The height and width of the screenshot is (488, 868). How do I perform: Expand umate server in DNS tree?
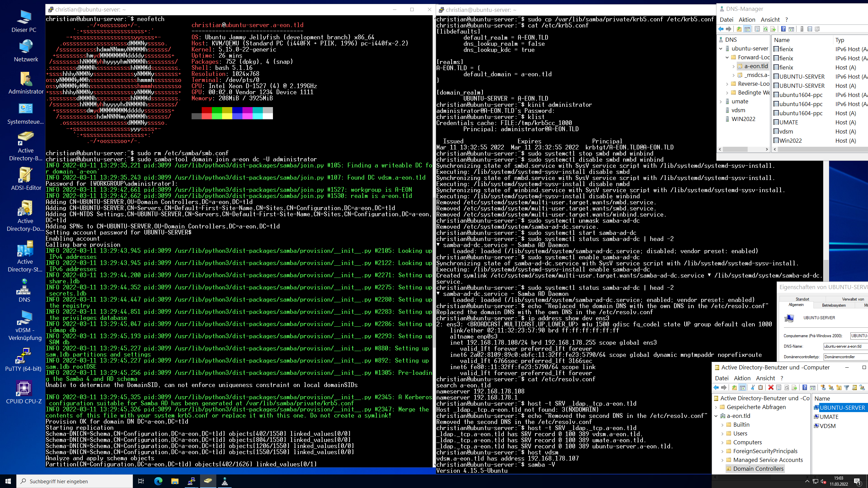pos(721,101)
